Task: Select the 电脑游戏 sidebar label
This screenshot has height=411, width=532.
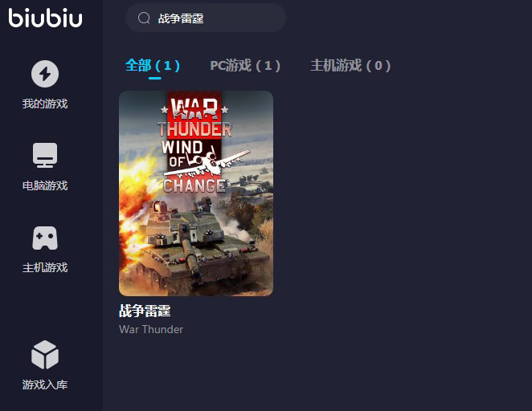Action: click(45, 185)
